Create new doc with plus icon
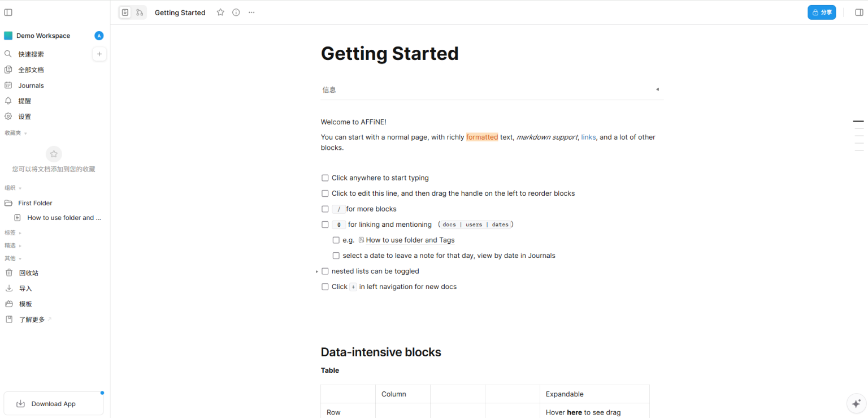This screenshot has width=868, height=418. pyautogui.click(x=99, y=54)
